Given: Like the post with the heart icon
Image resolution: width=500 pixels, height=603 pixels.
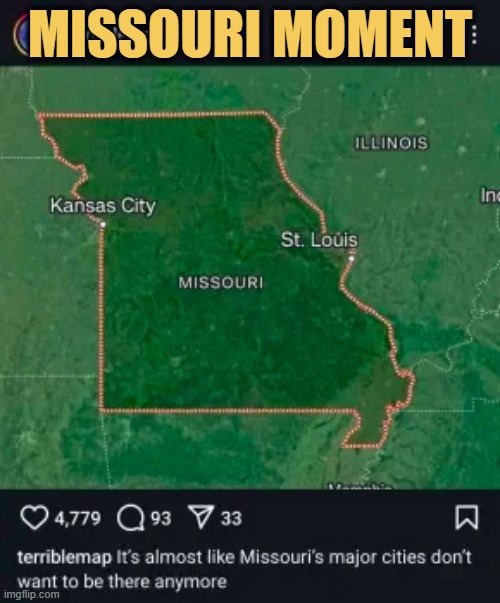Looking at the screenshot, I should pyautogui.click(x=34, y=518).
